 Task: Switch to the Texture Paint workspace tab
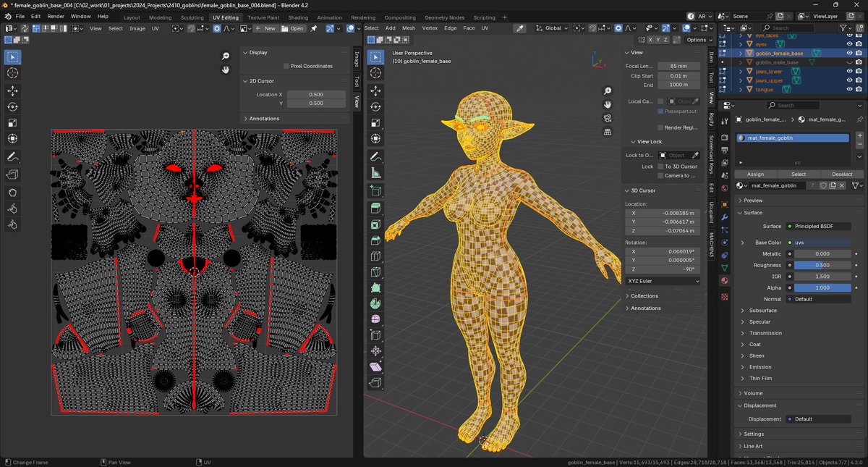click(263, 17)
